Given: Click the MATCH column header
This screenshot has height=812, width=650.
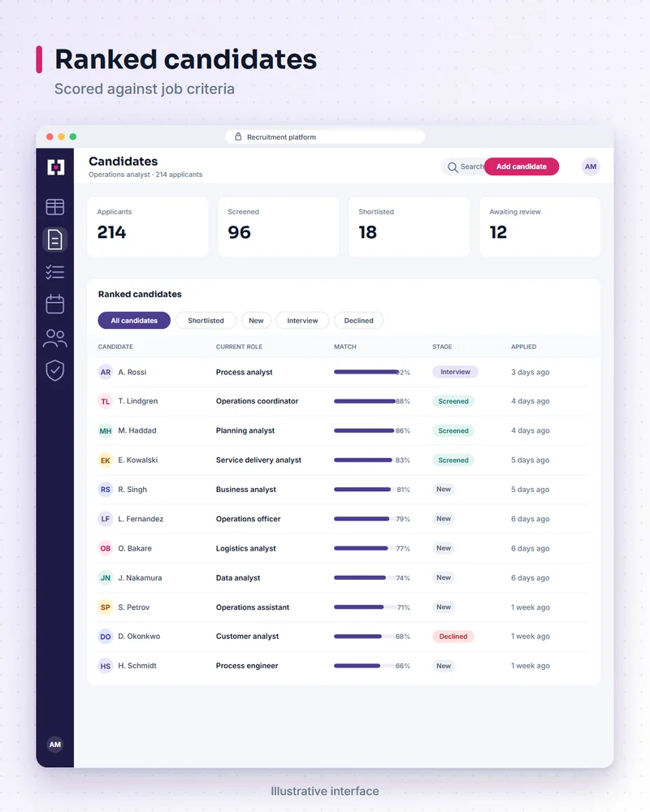Looking at the screenshot, I should [x=345, y=347].
